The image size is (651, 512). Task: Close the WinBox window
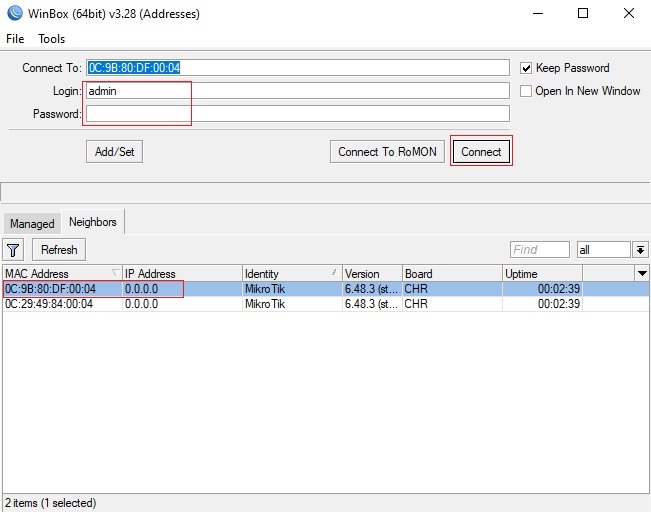pyautogui.click(x=629, y=13)
